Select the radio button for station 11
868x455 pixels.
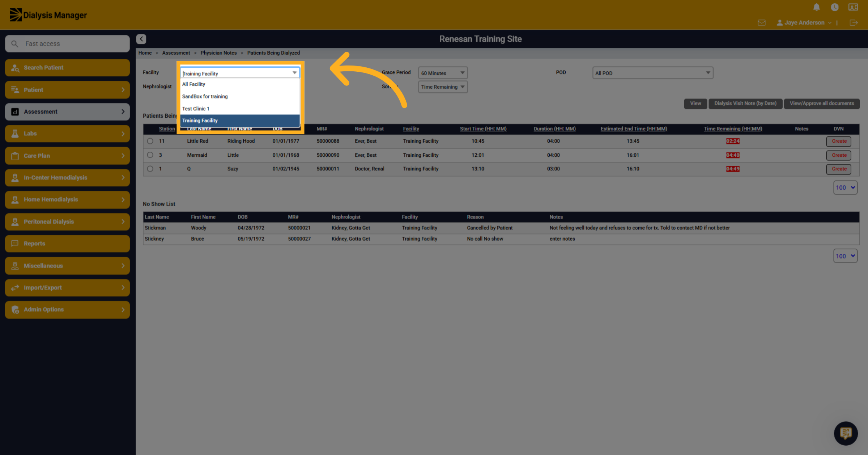click(150, 141)
